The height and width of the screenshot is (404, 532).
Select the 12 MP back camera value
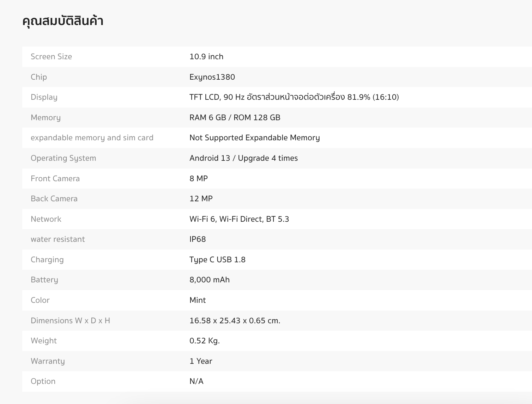click(x=201, y=198)
